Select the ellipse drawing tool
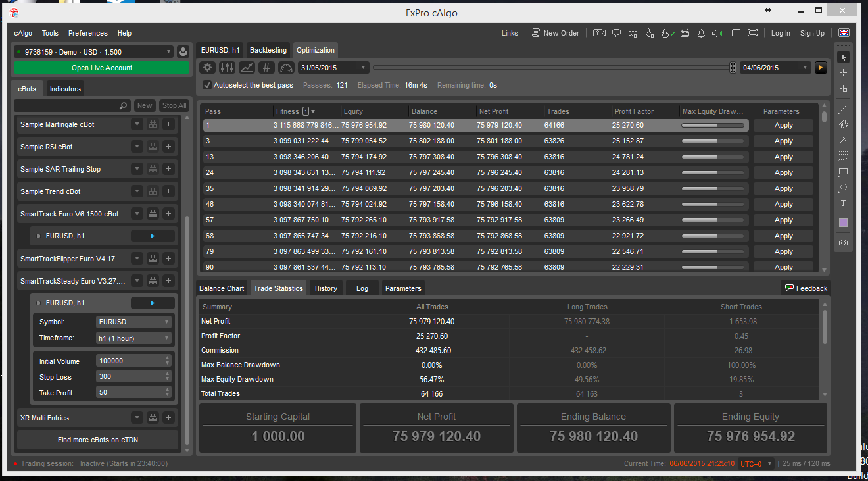 tap(843, 188)
